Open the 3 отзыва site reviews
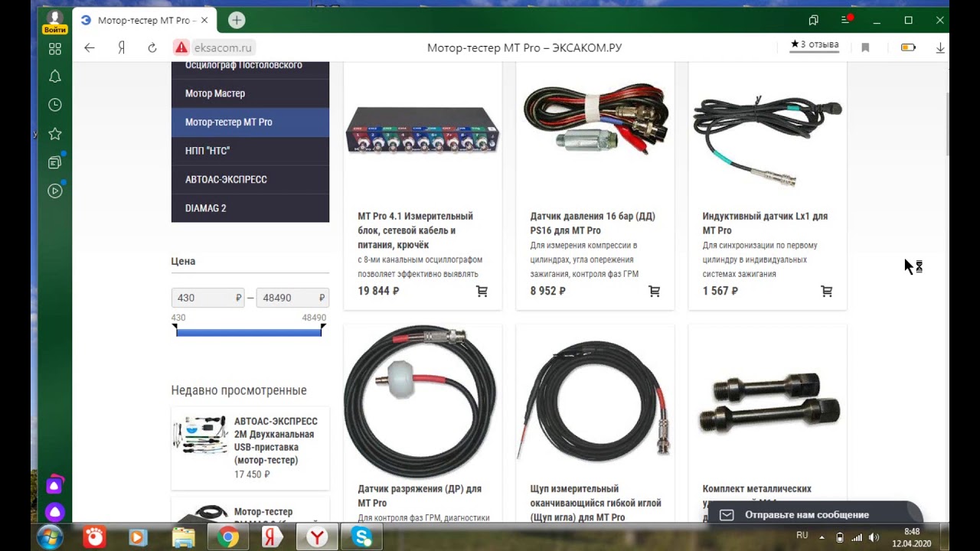980x551 pixels. (815, 44)
